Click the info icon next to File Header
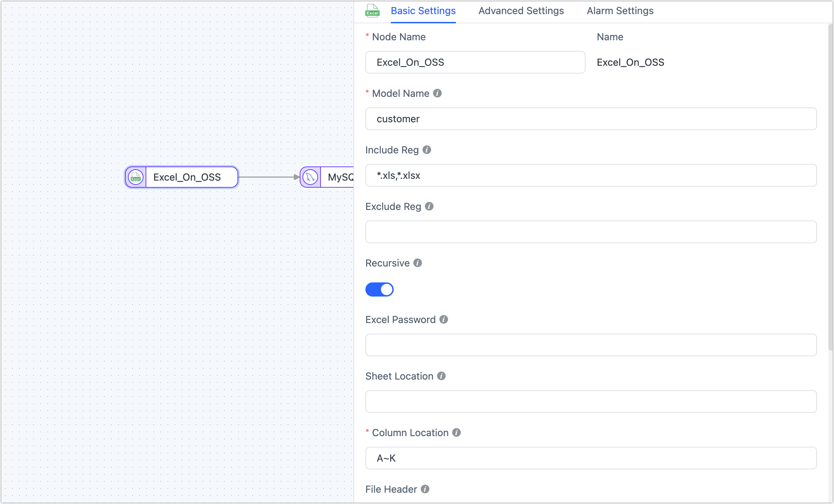Image resolution: width=834 pixels, height=504 pixels. point(425,489)
